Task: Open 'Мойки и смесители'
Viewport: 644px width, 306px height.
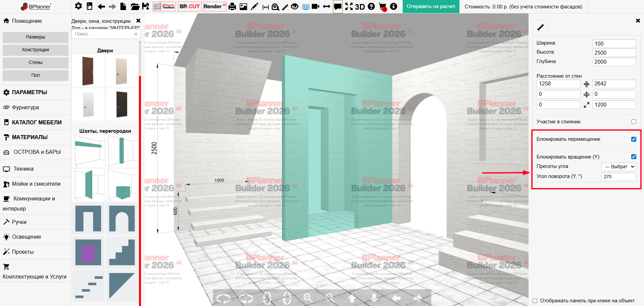Action: pyautogui.click(x=36, y=184)
